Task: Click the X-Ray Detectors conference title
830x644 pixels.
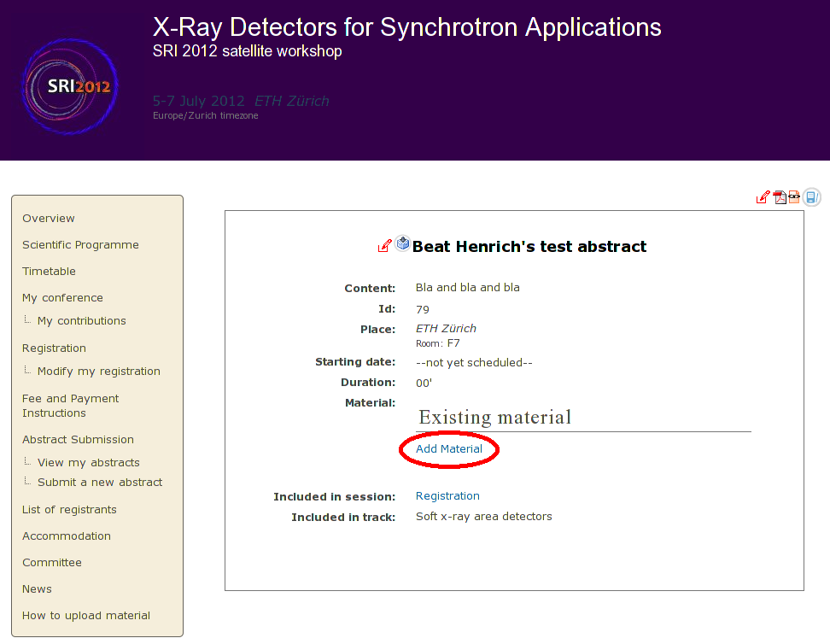Action: (x=406, y=27)
